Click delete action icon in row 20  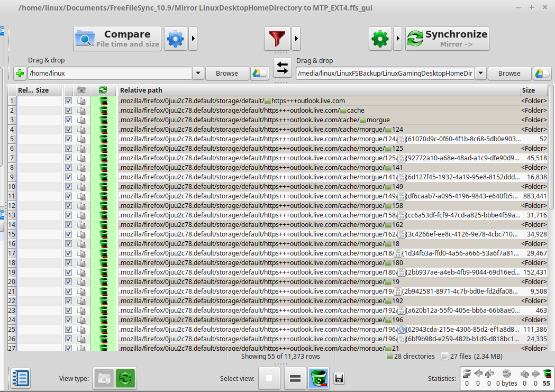[103, 282]
